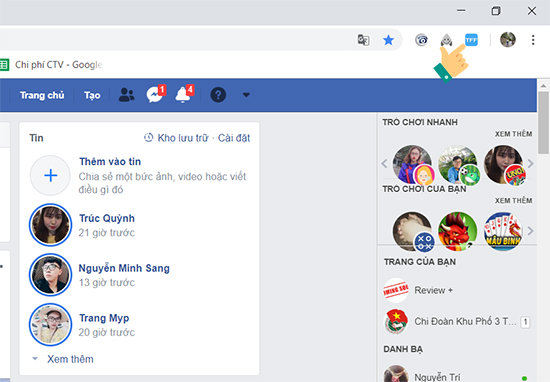The image size is (550, 382).
Task: Go to Trang chủ home tab
Action: (42, 95)
